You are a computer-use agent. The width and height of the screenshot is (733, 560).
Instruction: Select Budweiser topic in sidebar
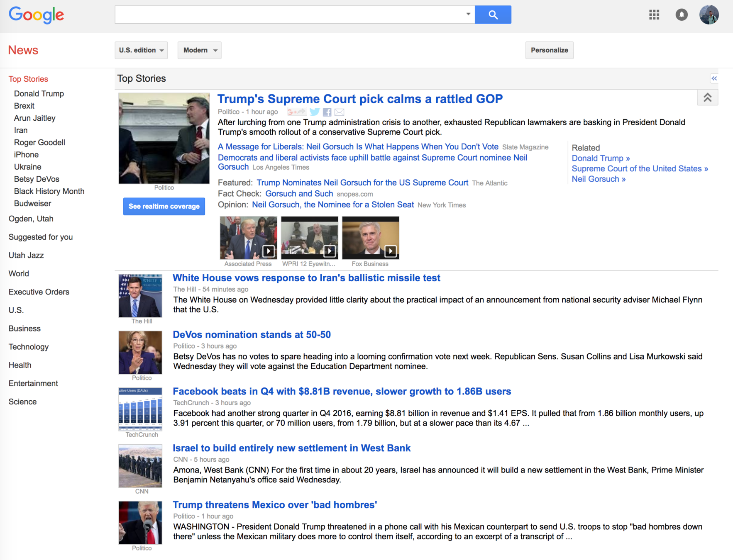(32, 204)
